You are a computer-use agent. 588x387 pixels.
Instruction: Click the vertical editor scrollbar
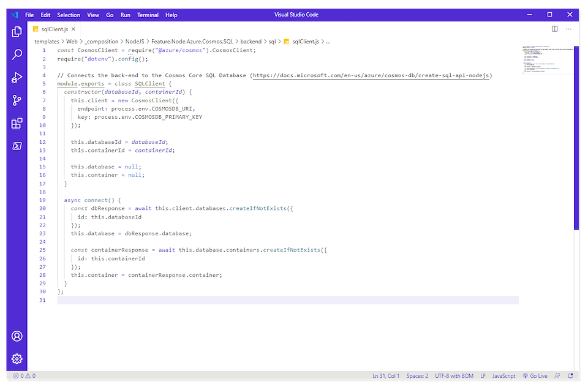tap(576, 138)
